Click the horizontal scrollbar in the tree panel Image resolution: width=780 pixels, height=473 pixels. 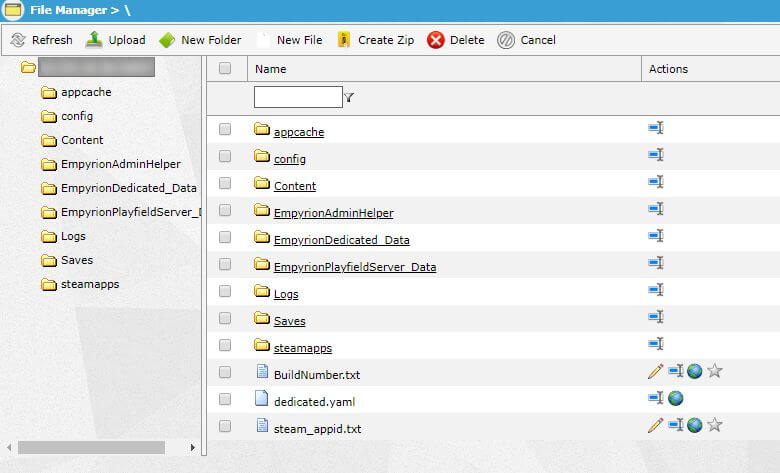click(90, 447)
